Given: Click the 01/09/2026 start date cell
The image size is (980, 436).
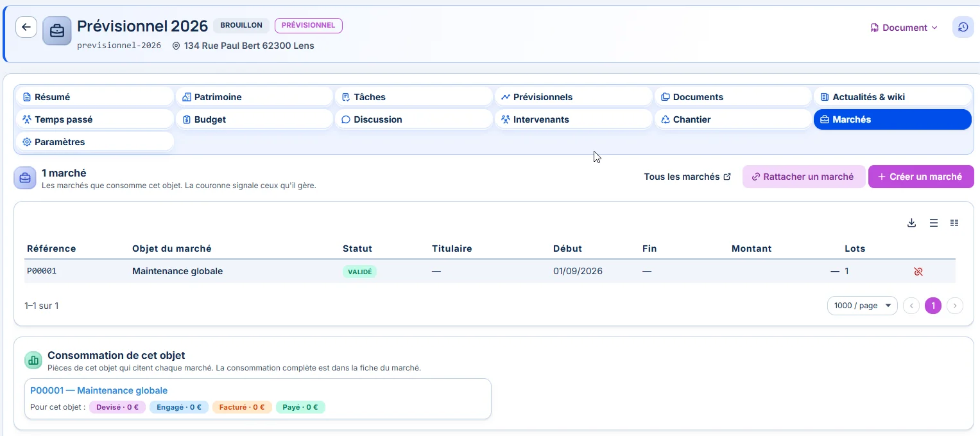Looking at the screenshot, I should tap(578, 272).
